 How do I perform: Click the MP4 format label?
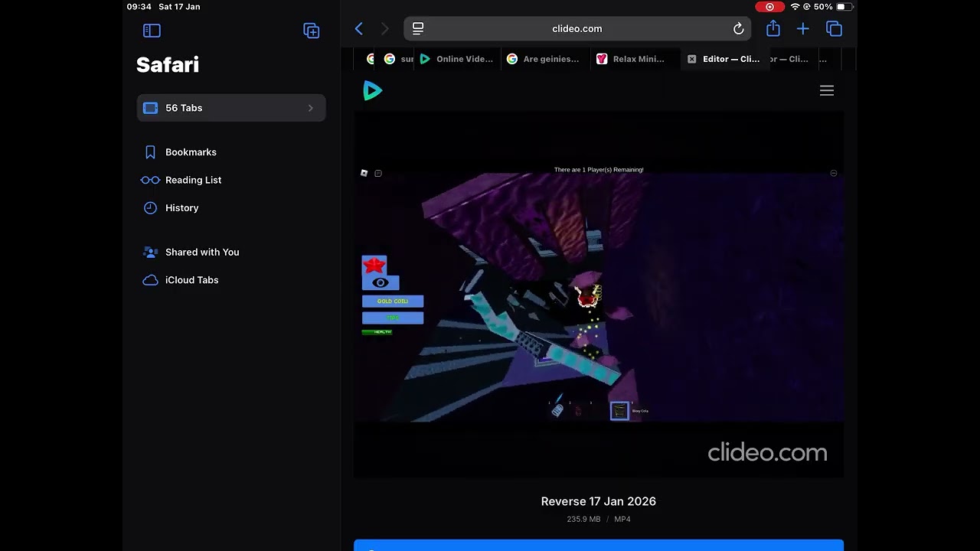tap(622, 519)
